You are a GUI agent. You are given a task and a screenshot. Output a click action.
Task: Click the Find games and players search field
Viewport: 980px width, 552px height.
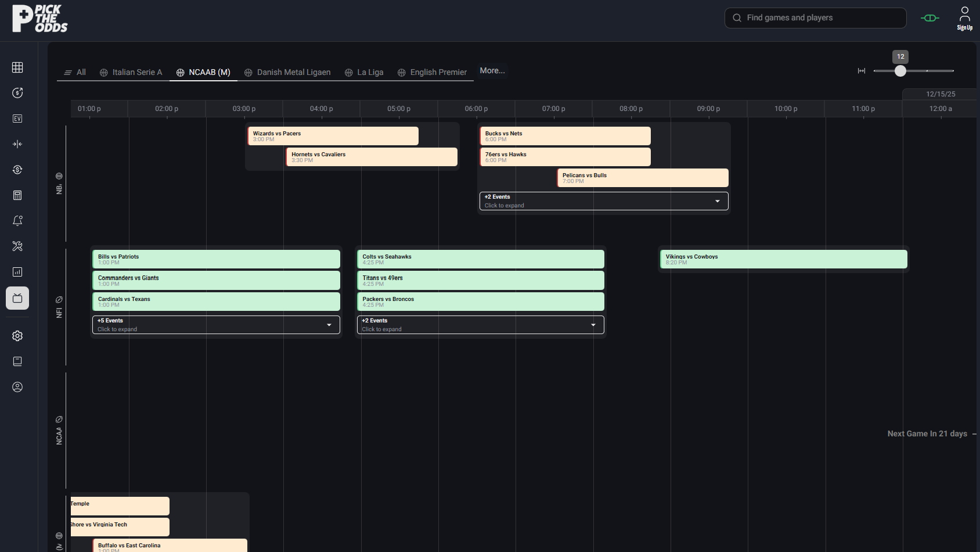coord(815,18)
